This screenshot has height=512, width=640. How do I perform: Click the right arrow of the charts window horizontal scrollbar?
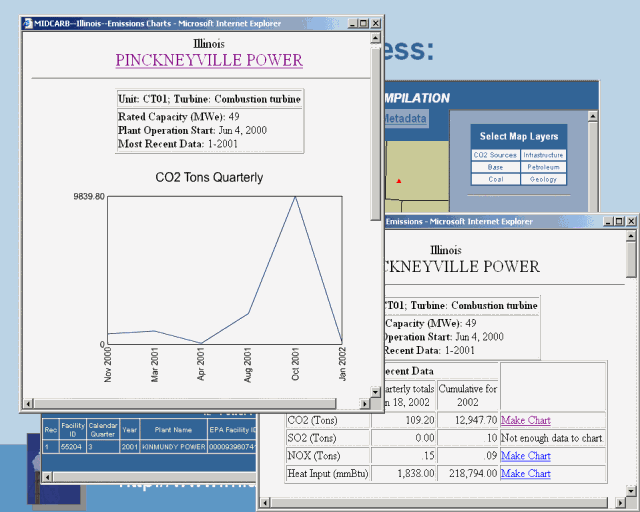pos(364,404)
